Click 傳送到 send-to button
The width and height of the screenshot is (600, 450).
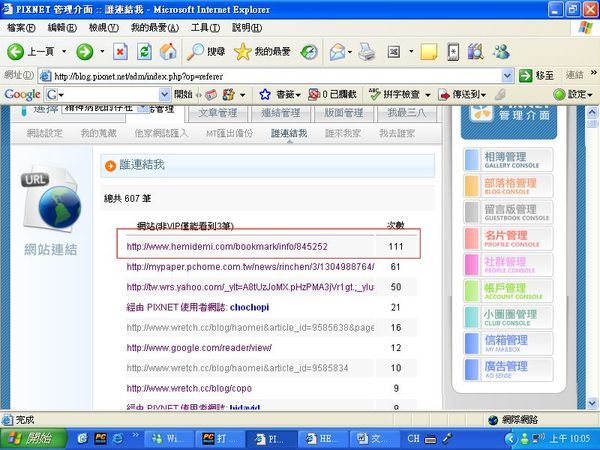click(x=463, y=95)
